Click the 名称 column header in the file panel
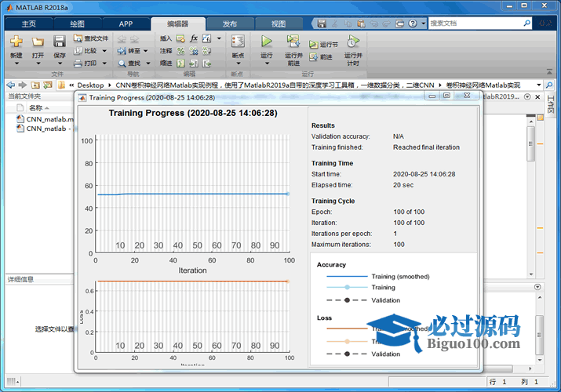This screenshot has height=392, width=561. click(35, 108)
